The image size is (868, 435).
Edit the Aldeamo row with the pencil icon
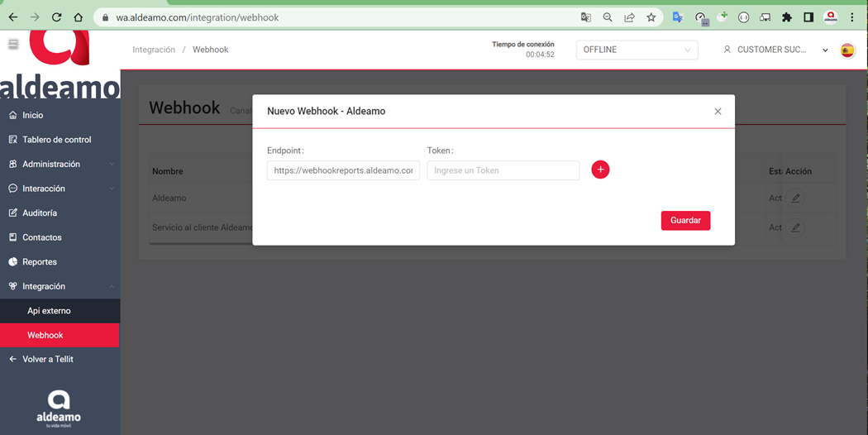point(795,198)
